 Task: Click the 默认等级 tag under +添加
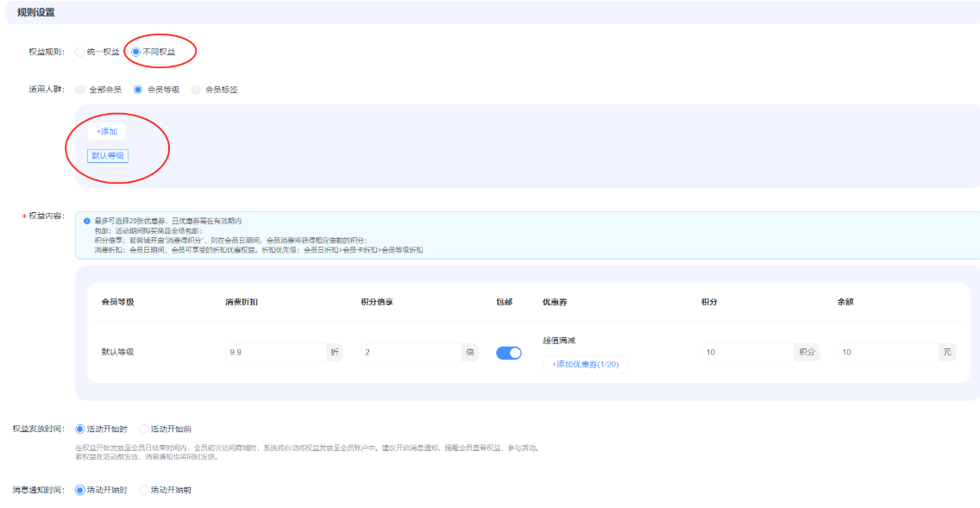coord(108,156)
